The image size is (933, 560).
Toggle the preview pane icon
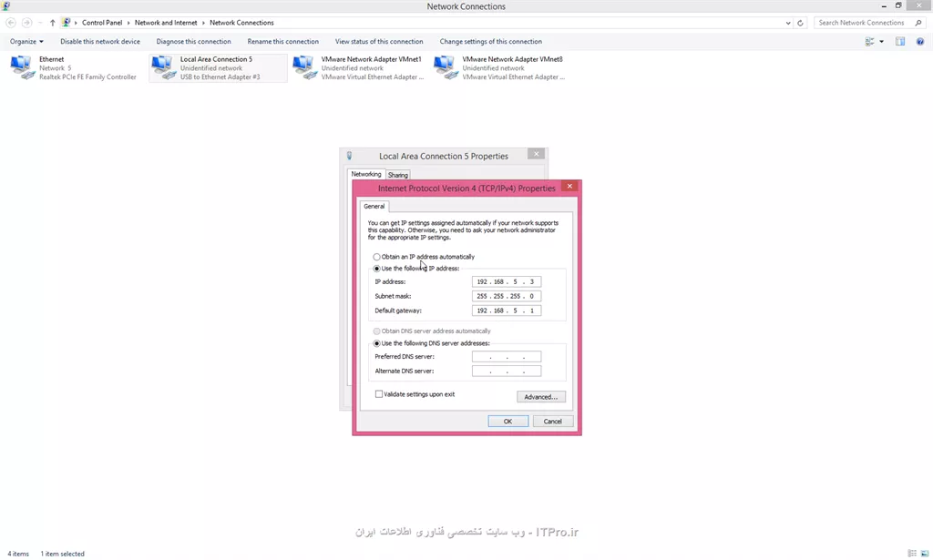900,41
